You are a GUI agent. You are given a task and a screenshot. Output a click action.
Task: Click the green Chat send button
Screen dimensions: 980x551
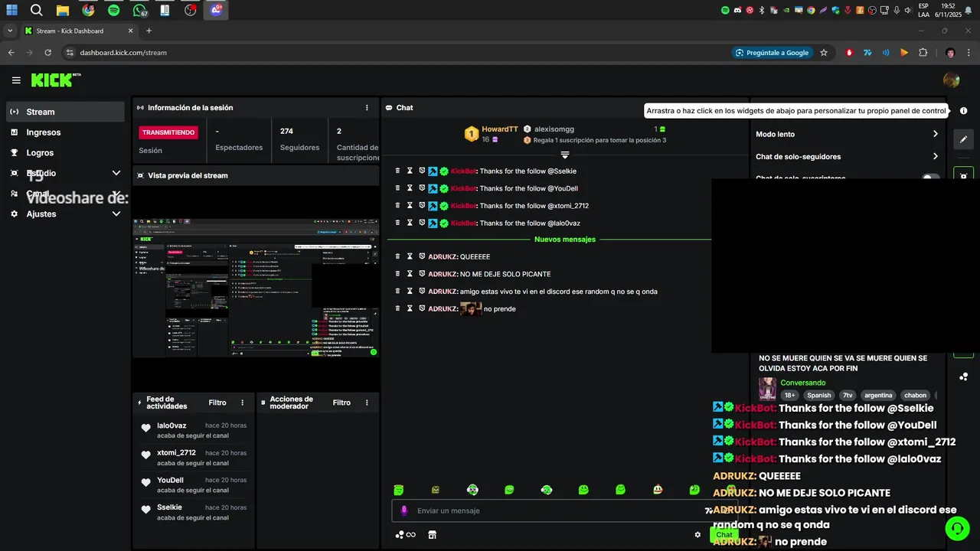coord(724,535)
